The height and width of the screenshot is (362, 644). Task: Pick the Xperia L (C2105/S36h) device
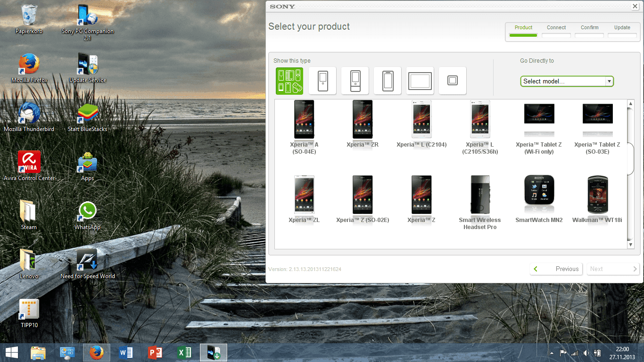(x=480, y=127)
